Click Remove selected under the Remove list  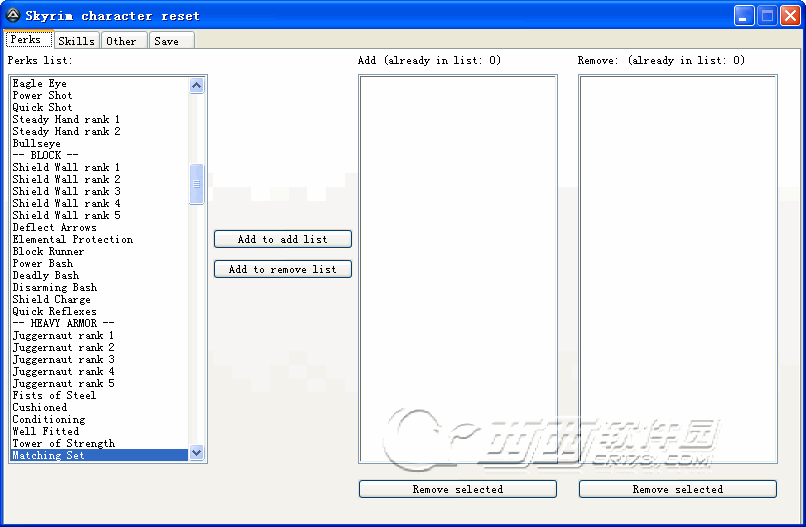tap(677, 489)
